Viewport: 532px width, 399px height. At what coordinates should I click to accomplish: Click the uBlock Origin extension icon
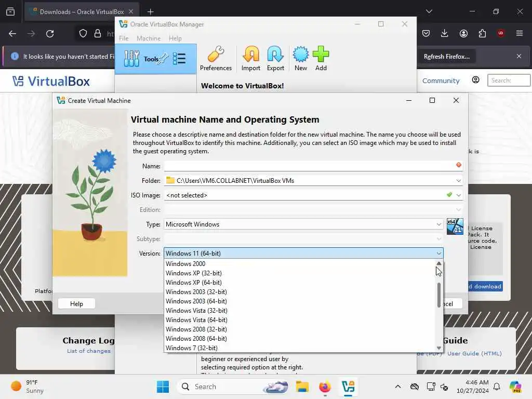pos(501,33)
